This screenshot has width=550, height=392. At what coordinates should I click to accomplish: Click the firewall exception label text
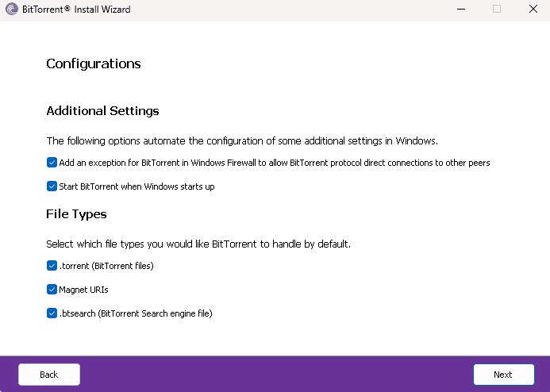pyautogui.click(x=274, y=163)
